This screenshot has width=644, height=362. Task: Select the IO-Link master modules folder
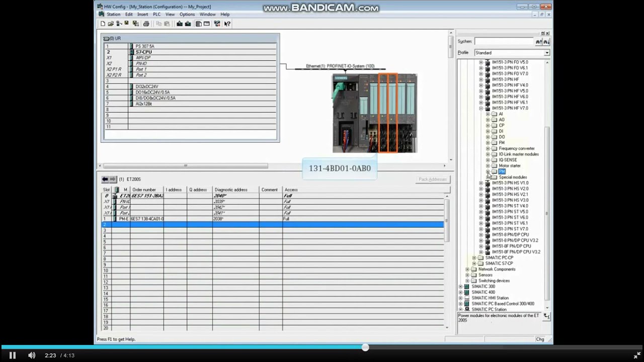(x=518, y=154)
